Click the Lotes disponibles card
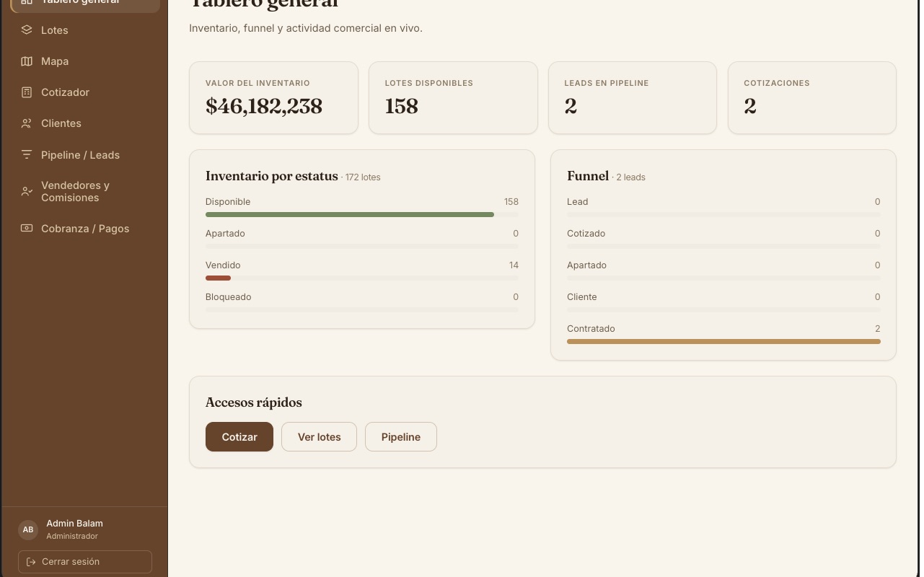The width and height of the screenshot is (924, 577). coord(453,97)
